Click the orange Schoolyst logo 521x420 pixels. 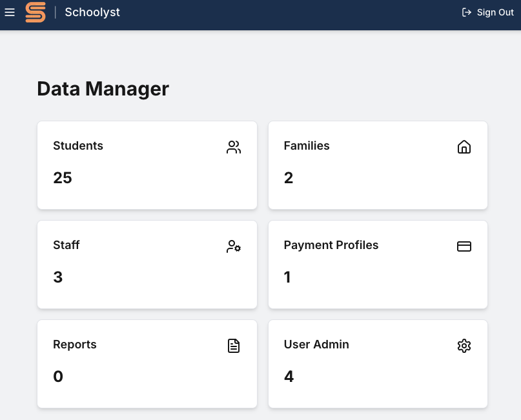(36, 12)
